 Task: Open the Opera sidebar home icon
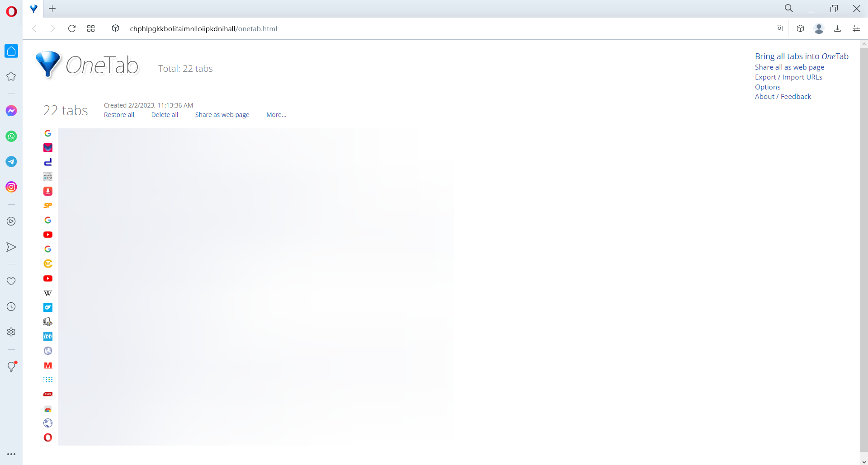11,51
